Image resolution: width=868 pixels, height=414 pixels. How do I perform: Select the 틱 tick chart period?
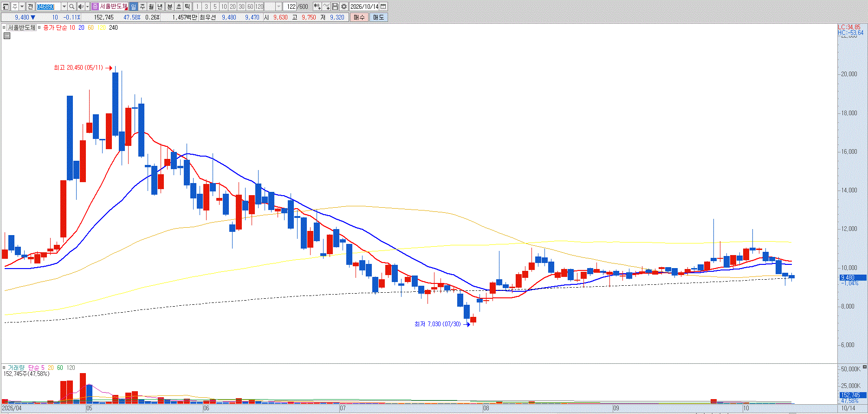click(x=187, y=7)
